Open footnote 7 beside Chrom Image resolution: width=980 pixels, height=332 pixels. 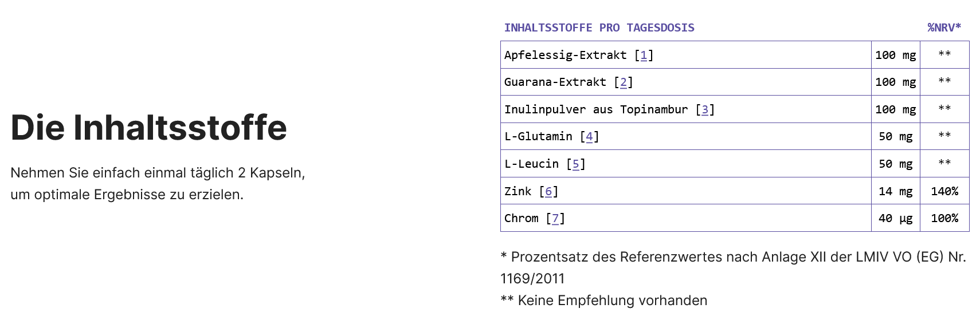pos(555,218)
